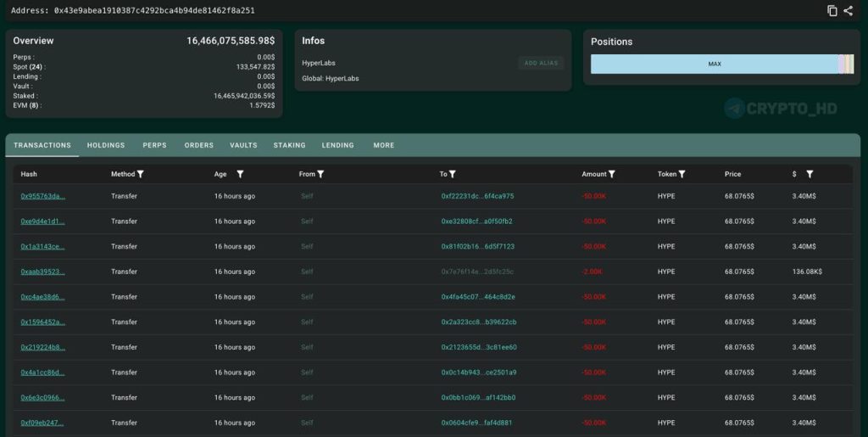Open recipient address 0x0604cfe9...faf4d881
868x437 pixels.
point(476,423)
